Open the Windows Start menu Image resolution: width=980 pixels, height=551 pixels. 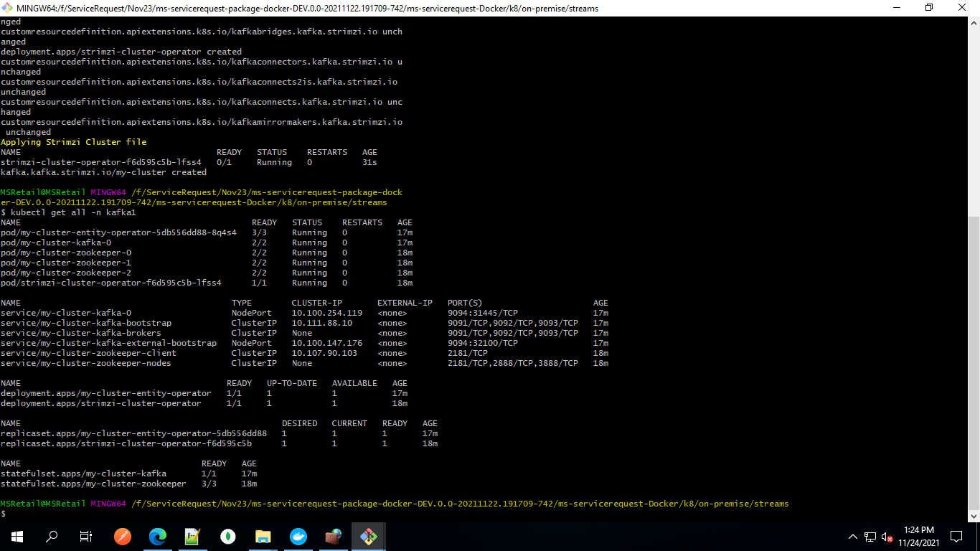click(17, 536)
